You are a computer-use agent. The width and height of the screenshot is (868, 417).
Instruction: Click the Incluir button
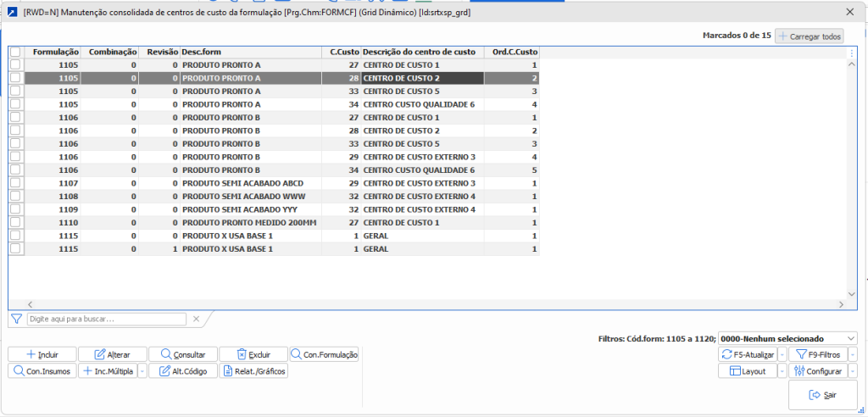pyautogui.click(x=42, y=354)
